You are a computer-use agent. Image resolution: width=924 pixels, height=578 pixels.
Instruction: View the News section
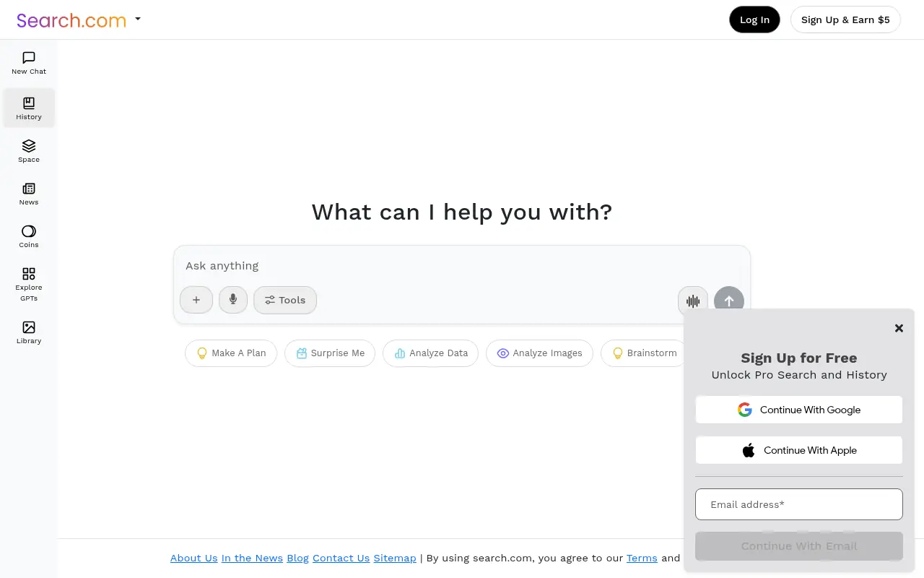point(28,194)
